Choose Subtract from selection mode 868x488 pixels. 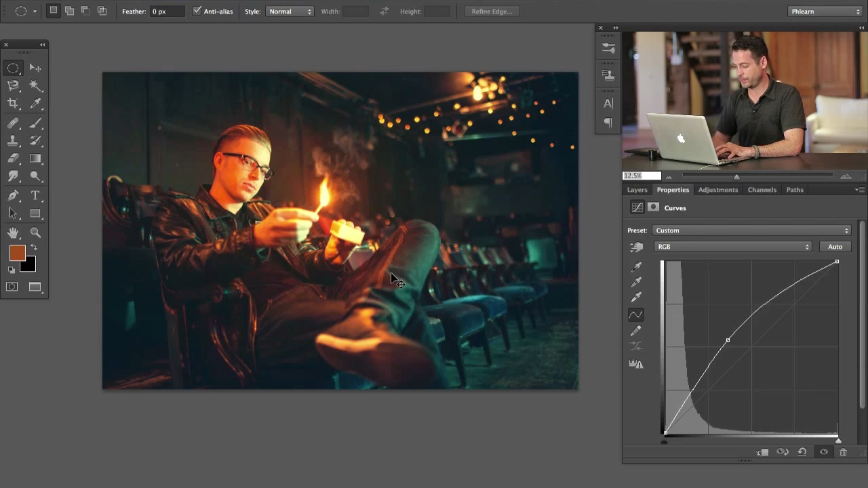point(85,11)
